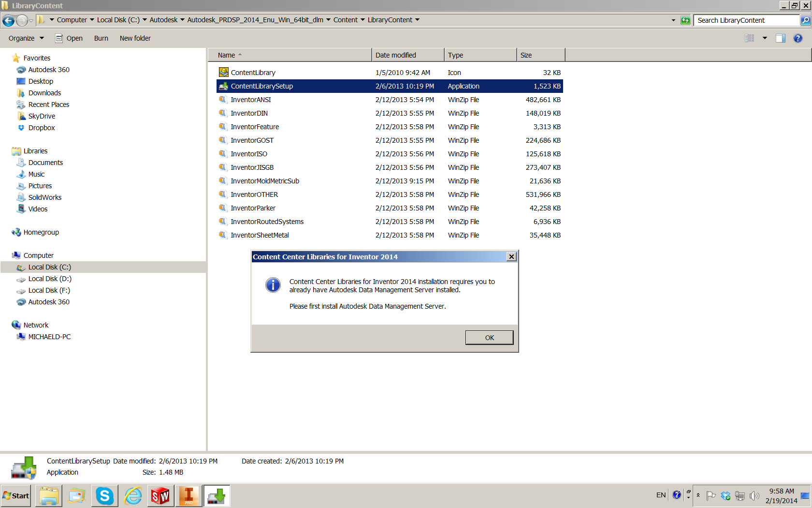
Task: Create a New folder
Action: [135, 38]
